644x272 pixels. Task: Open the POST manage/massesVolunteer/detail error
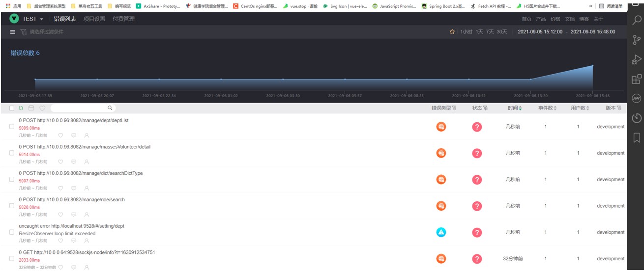(85, 147)
